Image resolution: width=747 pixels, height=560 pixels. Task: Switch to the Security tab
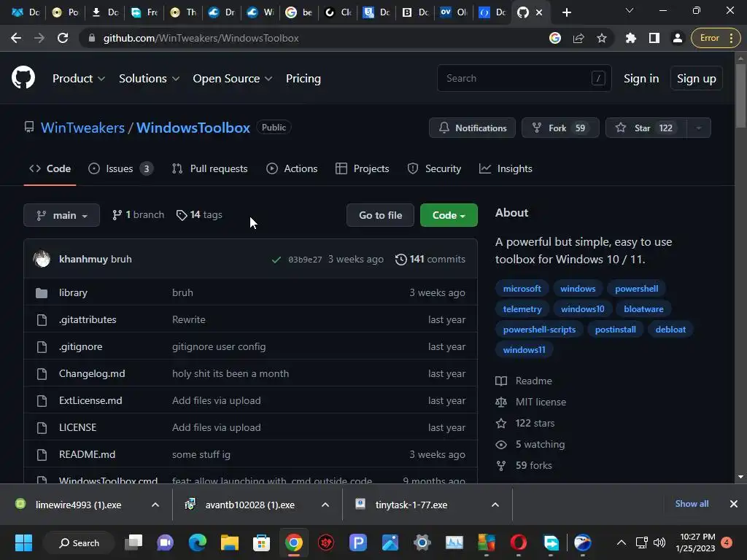point(434,168)
